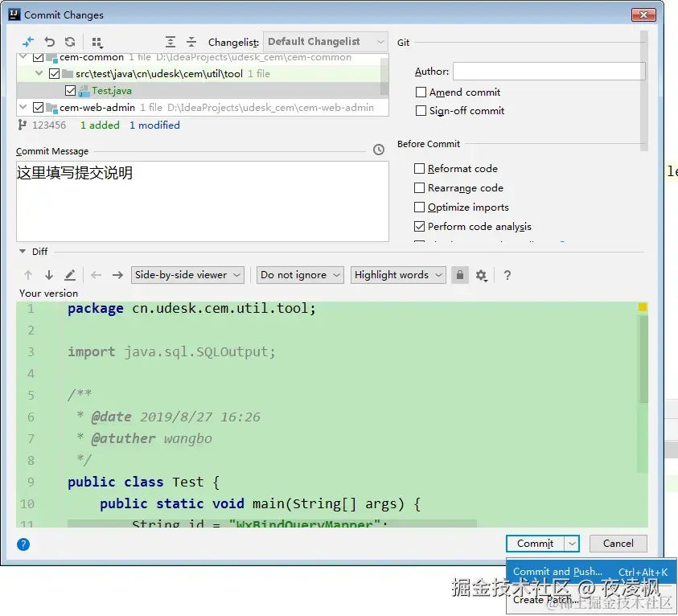Enable Optimize imports checkbox
Image resolution: width=678 pixels, height=616 pixels.
419,207
